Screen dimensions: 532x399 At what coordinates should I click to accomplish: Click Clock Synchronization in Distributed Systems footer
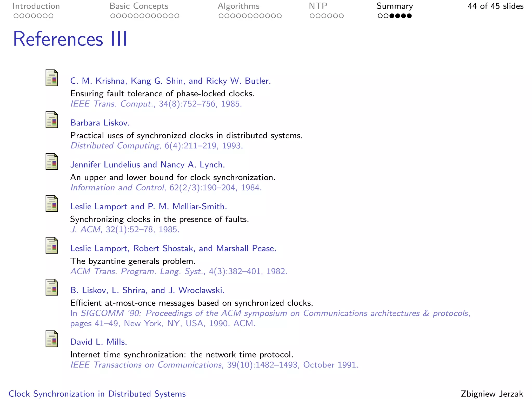[97, 394]
